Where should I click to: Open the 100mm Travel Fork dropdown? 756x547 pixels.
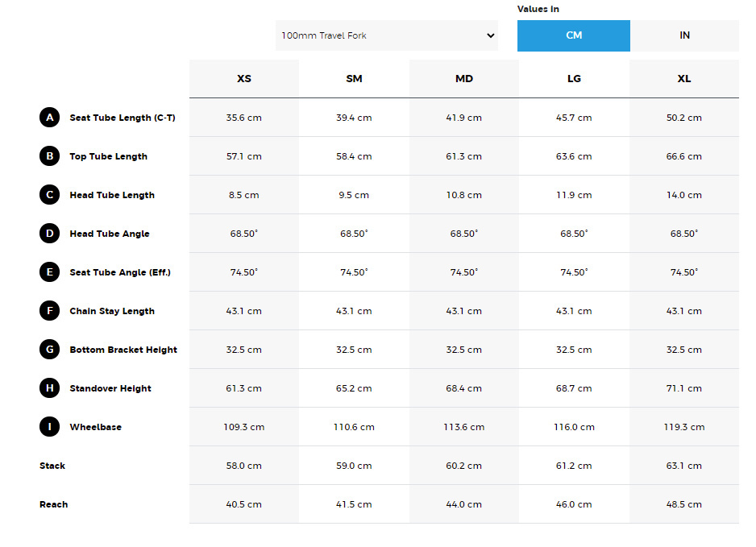pyautogui.click(x=387, y=35)
